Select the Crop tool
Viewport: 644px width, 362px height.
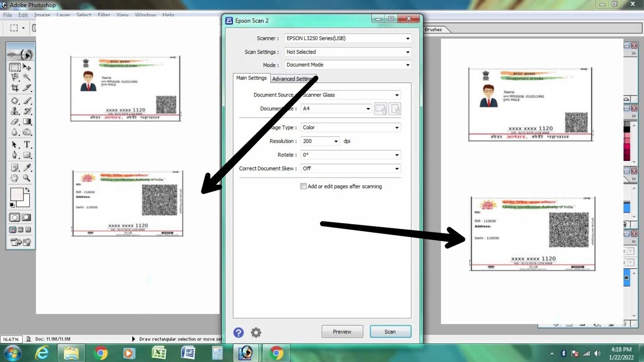pos(15,88)
